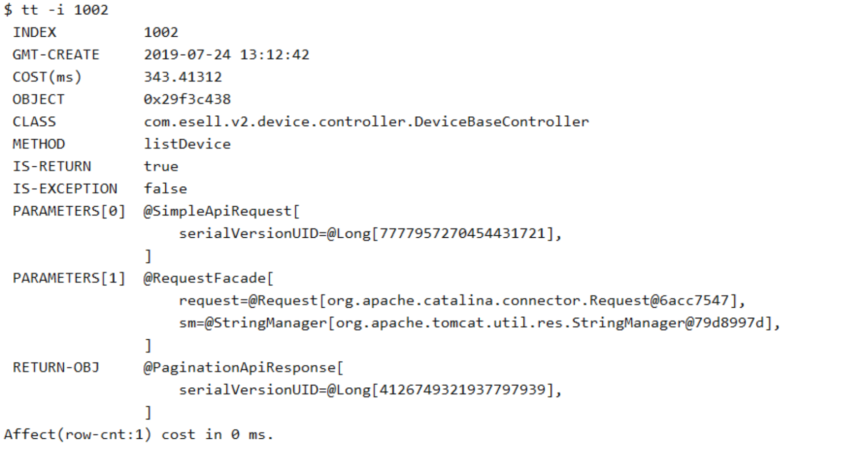The width and height of the screenshot is (868, 449).
Task: Click the IS-EXCEPTION value false
Action: point(165,189)
